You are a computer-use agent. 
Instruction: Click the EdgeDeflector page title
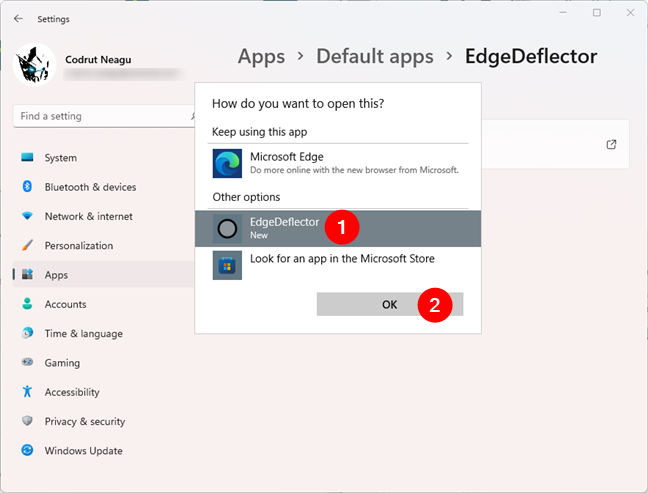click(x=531, y=57)
